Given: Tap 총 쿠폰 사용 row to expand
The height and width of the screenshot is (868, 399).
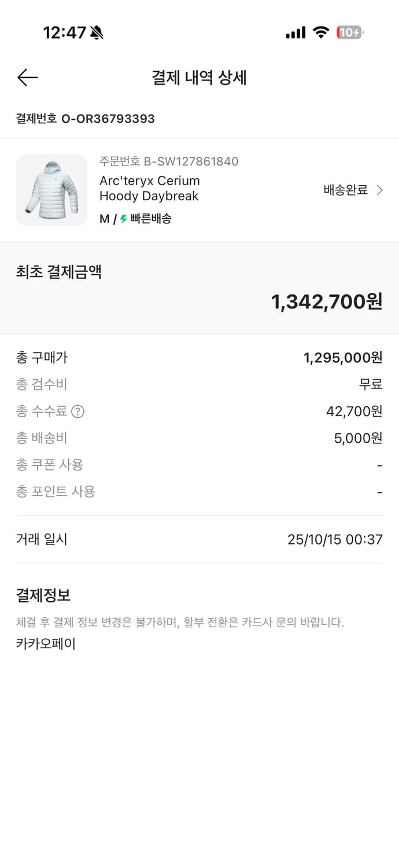Looking at the screenshot, I should click(49, 465).
